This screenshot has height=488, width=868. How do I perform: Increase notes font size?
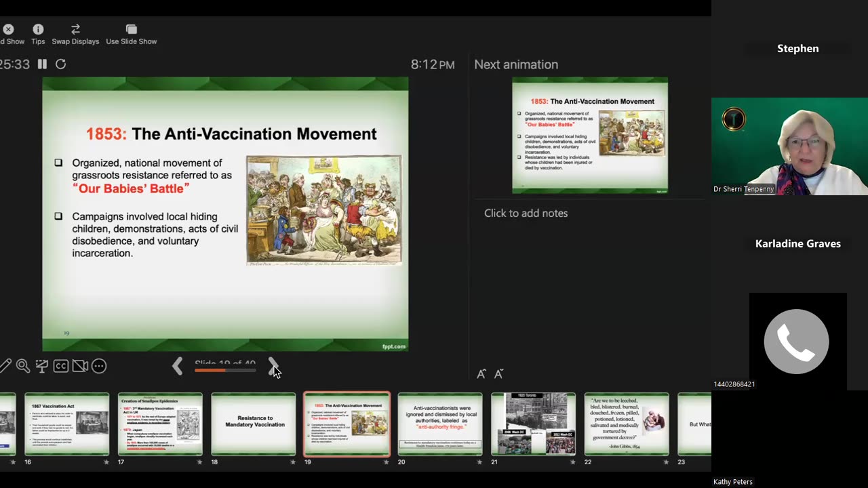[481, 373]
